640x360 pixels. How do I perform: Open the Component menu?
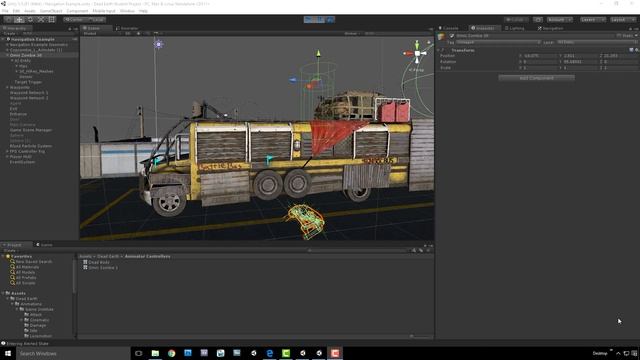click(77, 11)
